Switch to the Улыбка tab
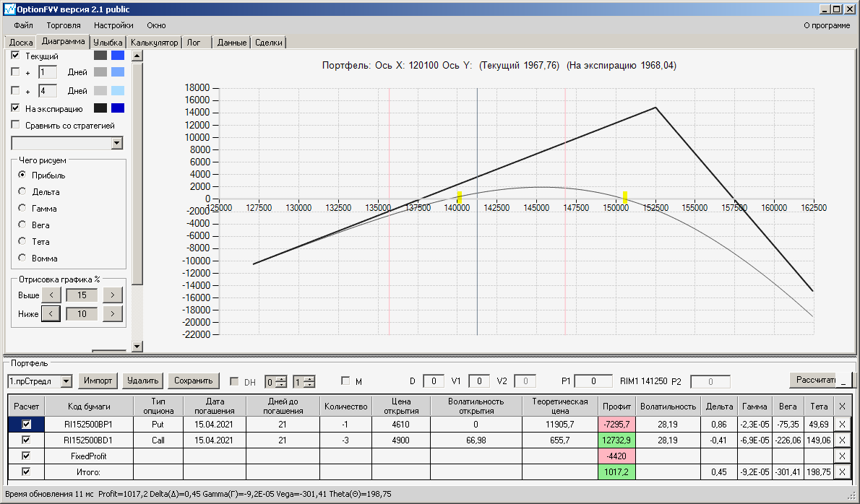 [x=108, y=42]
